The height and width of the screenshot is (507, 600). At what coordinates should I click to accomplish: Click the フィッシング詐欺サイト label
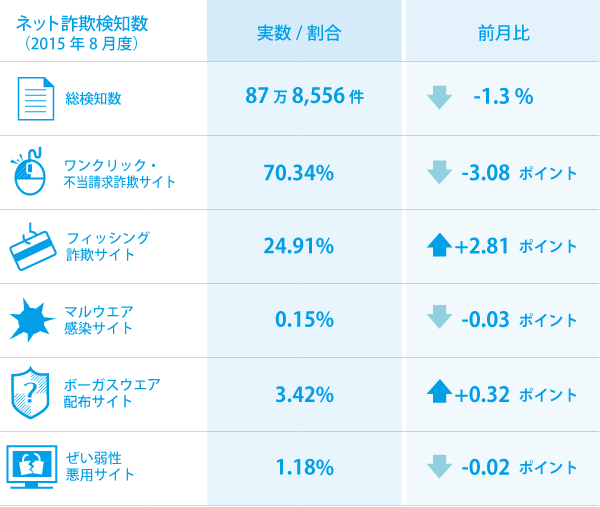pos(108,246)
